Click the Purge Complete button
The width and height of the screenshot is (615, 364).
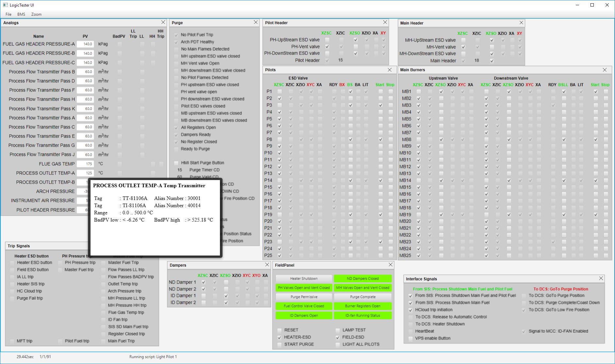tap(363, 297)
